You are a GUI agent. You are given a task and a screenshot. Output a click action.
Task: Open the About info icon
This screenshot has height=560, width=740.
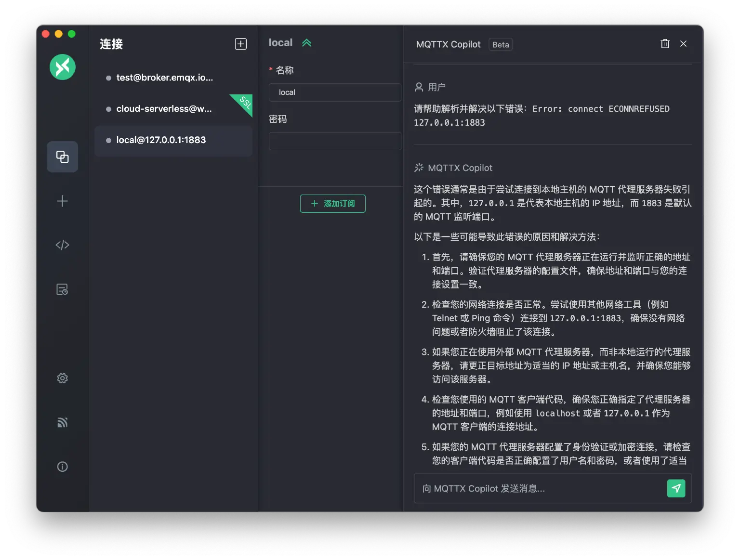(62, 467)
